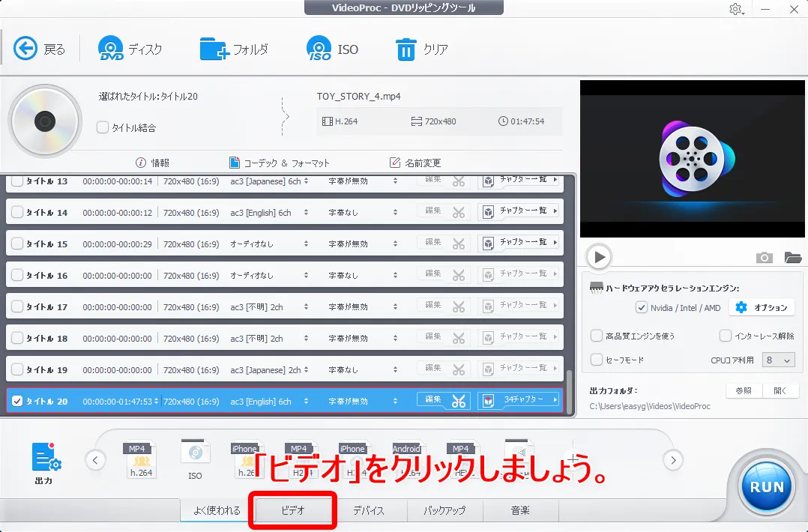
Task: Go back with the 戻る arrow icon
Action: 25,49
